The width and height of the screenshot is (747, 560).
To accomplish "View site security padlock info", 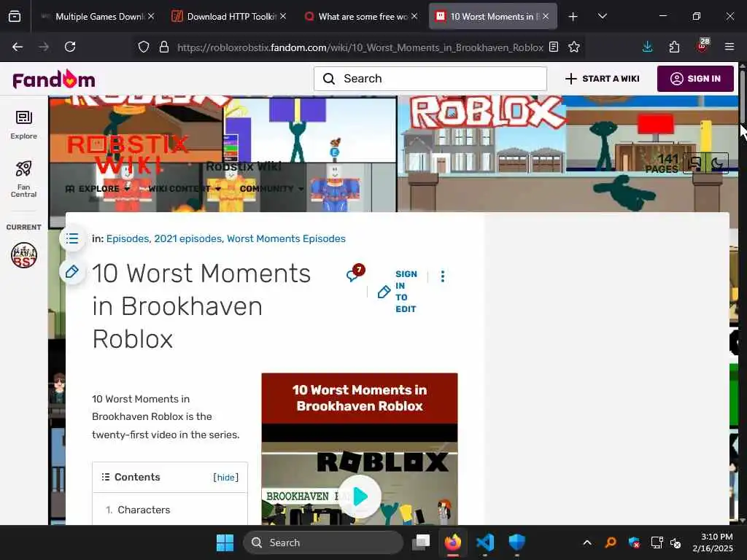I will (164, 47).
